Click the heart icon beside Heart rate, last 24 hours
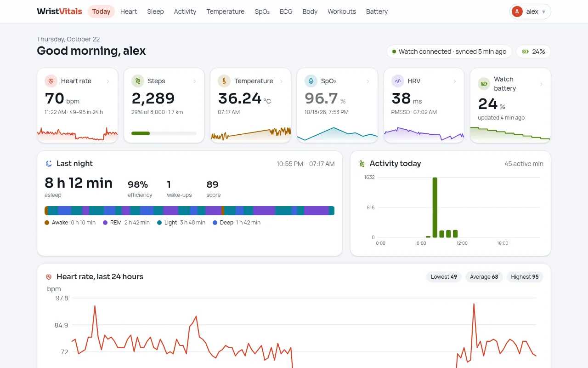This screenshot has width=588, height=368. (49, 277)
